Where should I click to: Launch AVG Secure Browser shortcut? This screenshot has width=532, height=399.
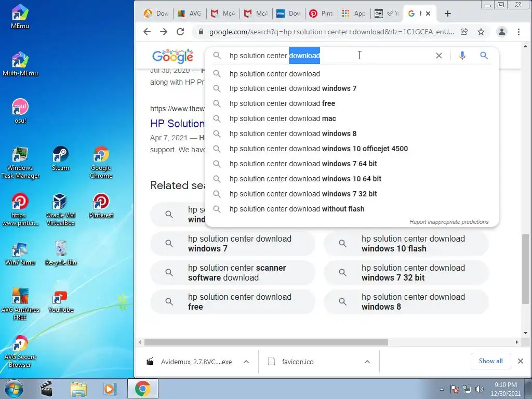tap(20, 352)
